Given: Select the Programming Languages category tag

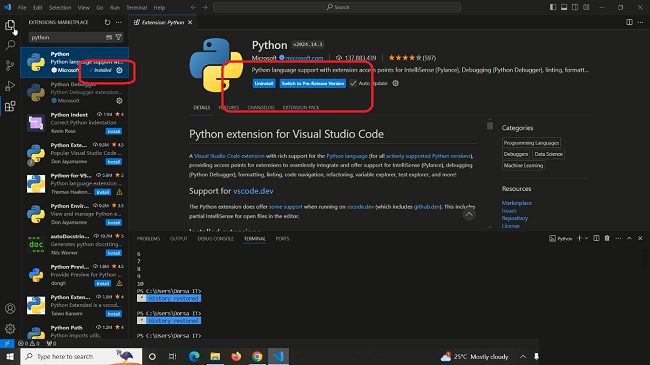Looking at the screenshot, I should 531,143.
